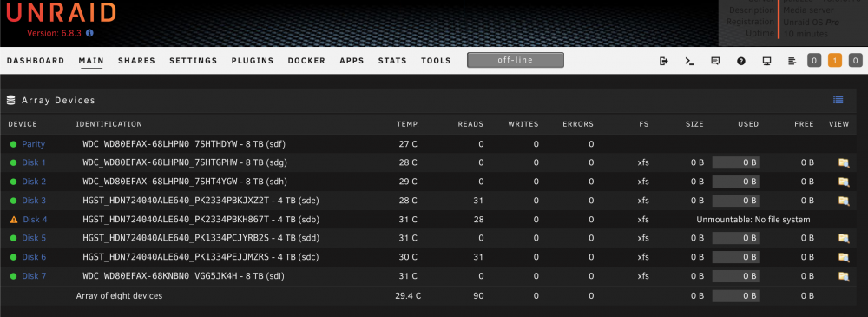The image size is (868, 317).
Task: Click the Array Devices heading
Action: tap(59, 100)
